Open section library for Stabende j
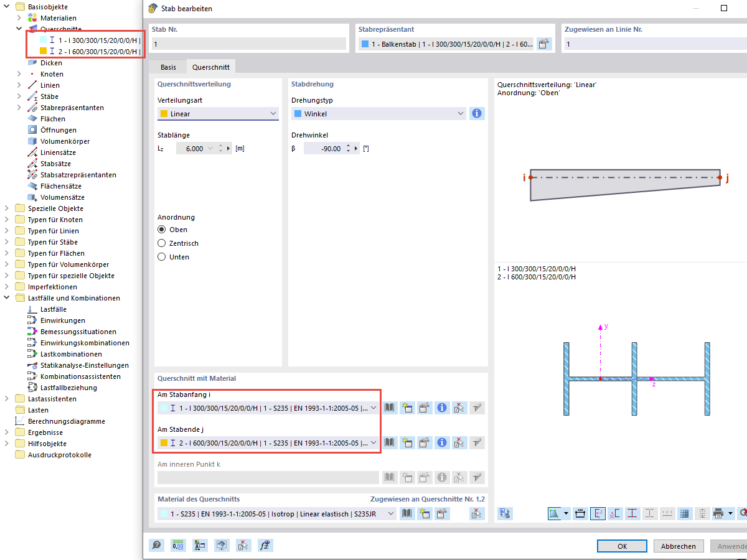The image size is (747, 560). [390, 443]
